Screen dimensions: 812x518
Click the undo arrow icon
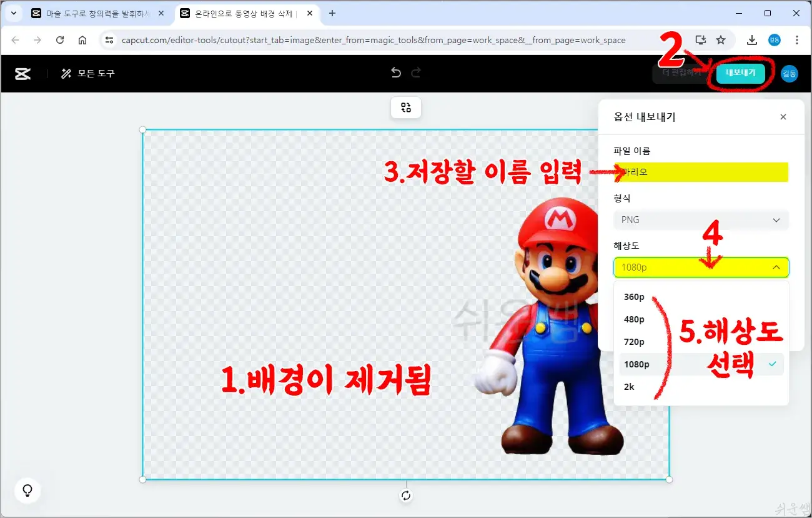(x=396, y=73)
